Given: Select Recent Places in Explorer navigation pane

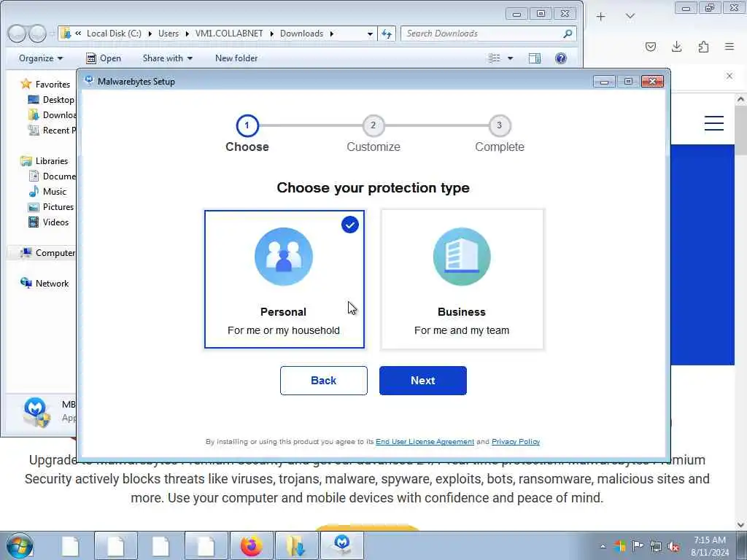Looking at the screenshot, I should [52, 130].
